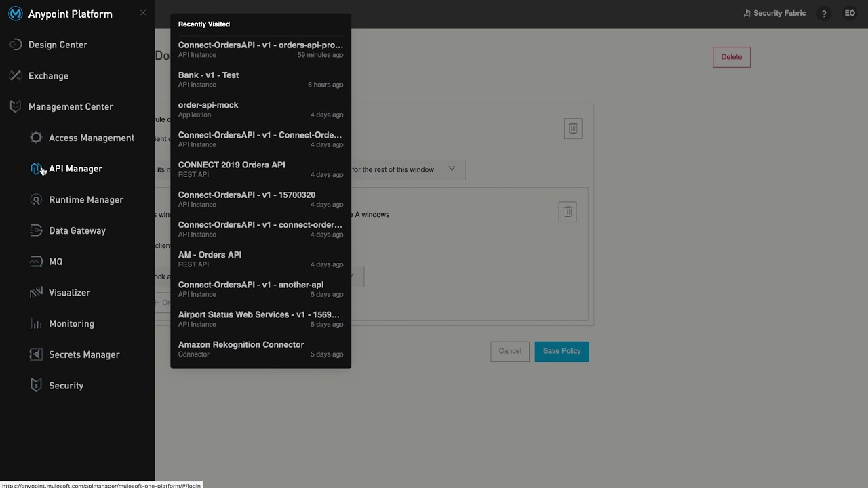Open Design Center menu item
The image size is (868, 488).
point(58,45)
